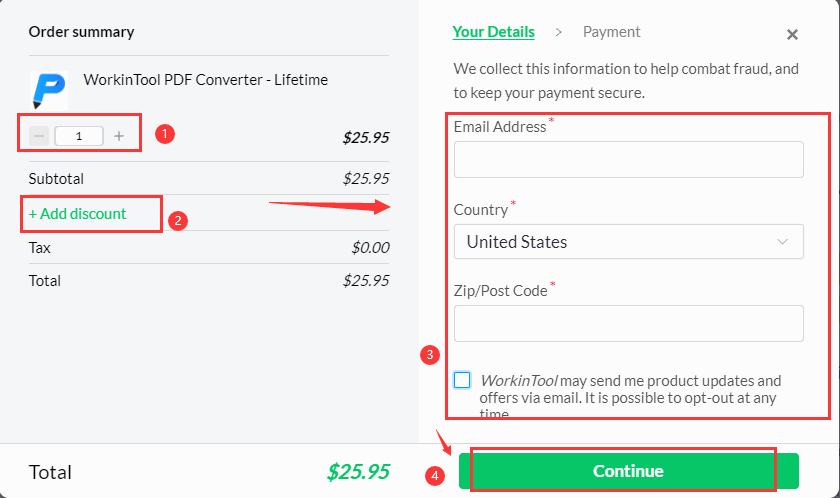The height and width of the screenshot is (498, 840).
Task: Click the red number 3 annotation marker
Action: click(431, 354)
